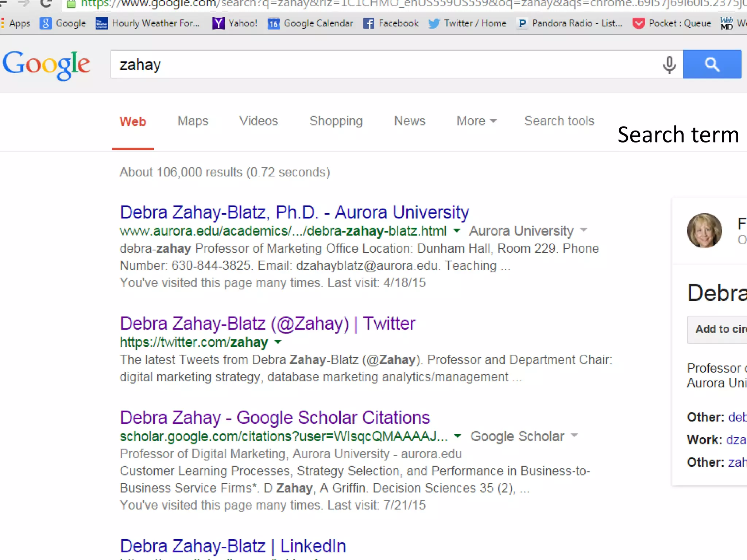Open Debra Zahay Google Scholar Citations result

pyautogui.click(x=275, y=417)
